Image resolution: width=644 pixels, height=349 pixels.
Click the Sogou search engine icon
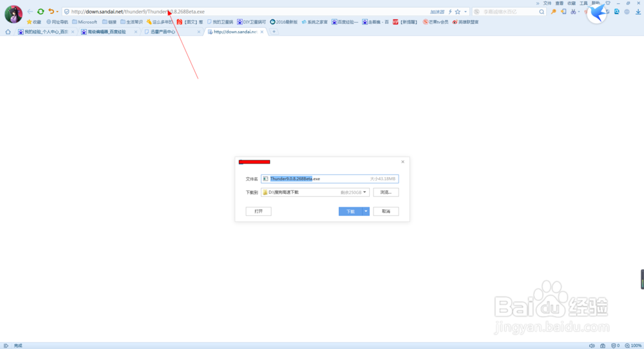(x=477, y=12)
